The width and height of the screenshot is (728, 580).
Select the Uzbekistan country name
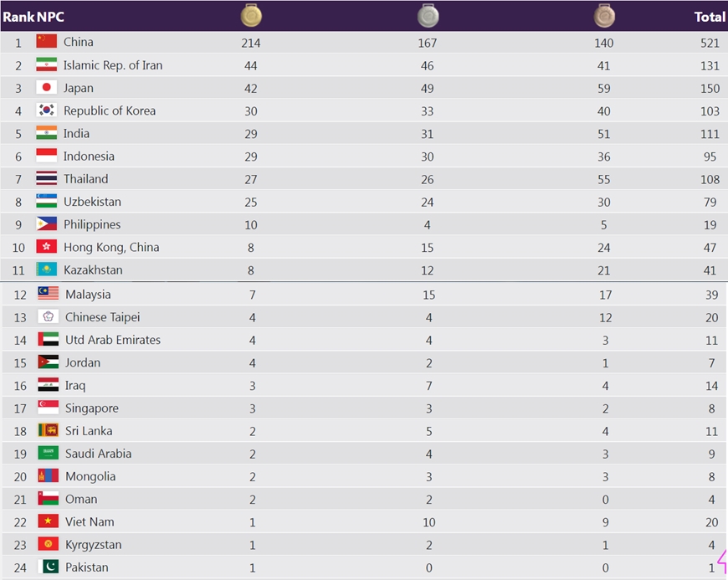click(x=92, y=202)
